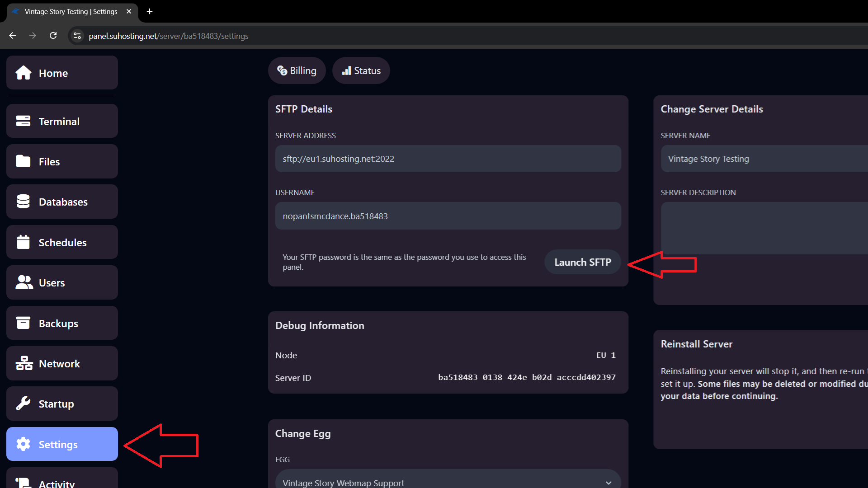Open the Backups archive icon
The height and width of the screenshot is (488, 868).
coord(23,323)
